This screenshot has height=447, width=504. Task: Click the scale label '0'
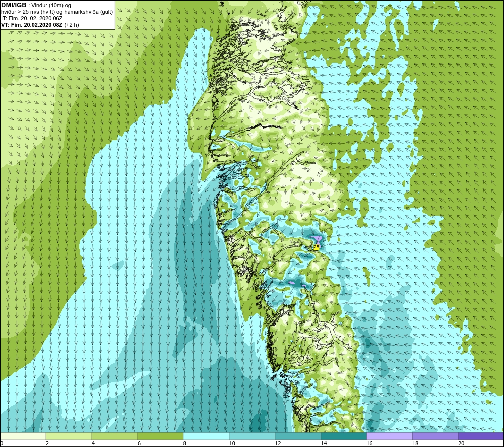[2, 443]
